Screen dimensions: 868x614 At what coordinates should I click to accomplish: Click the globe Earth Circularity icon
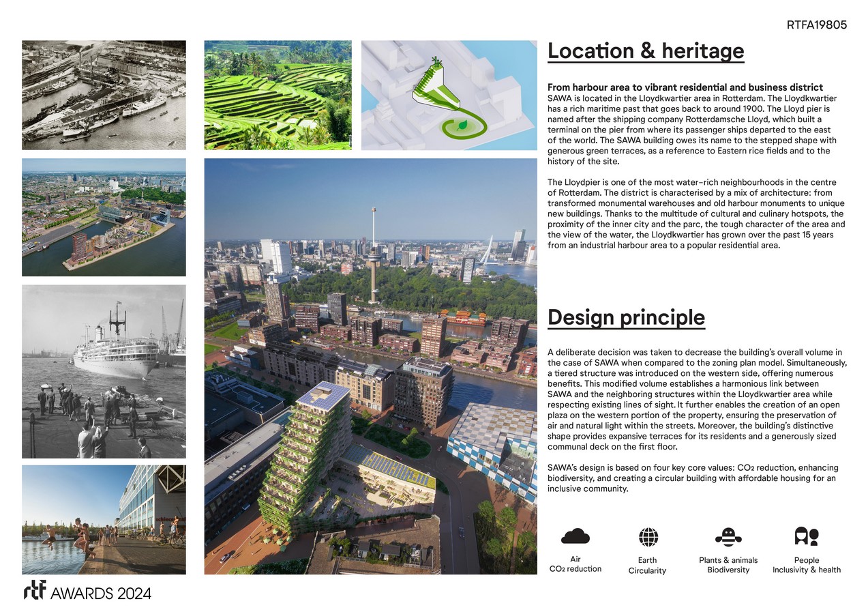(648, 537)
